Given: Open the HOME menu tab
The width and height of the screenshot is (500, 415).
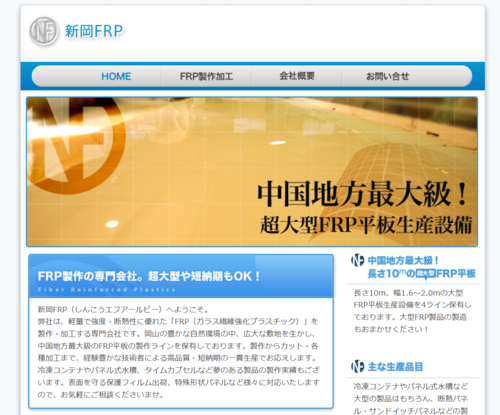Looking at the screenshot, I should (116, 76).
